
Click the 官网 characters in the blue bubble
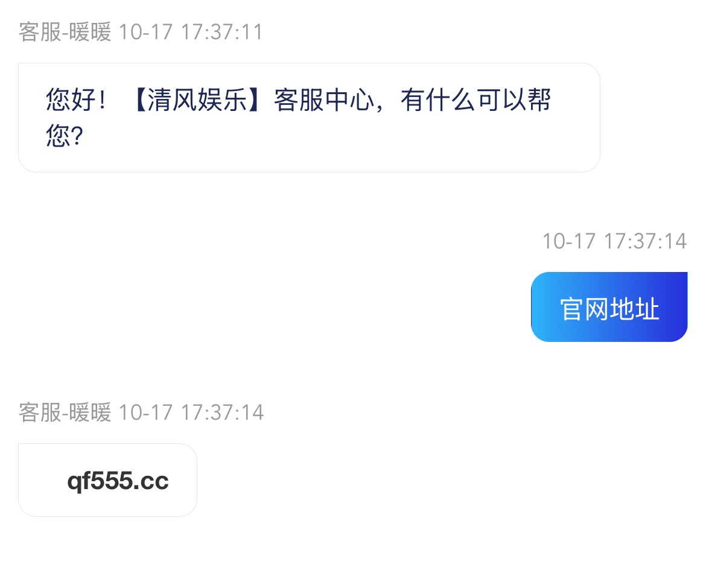click(x=585, y=309)
